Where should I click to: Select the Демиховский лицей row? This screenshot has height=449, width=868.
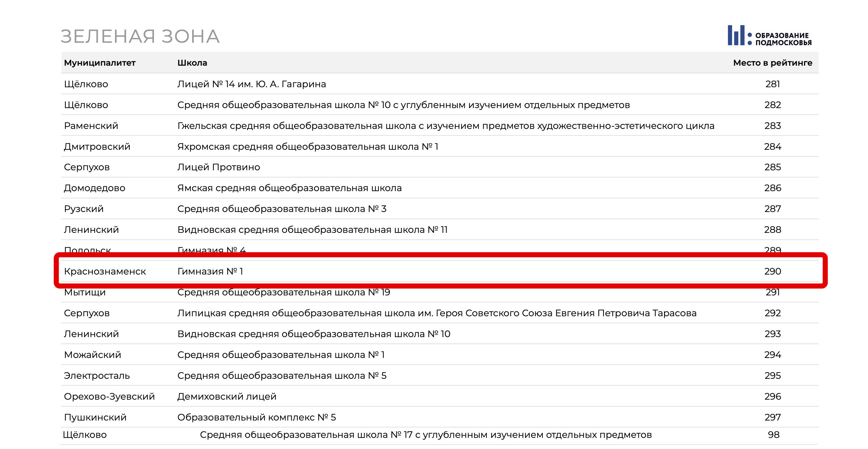pos(440,396)
